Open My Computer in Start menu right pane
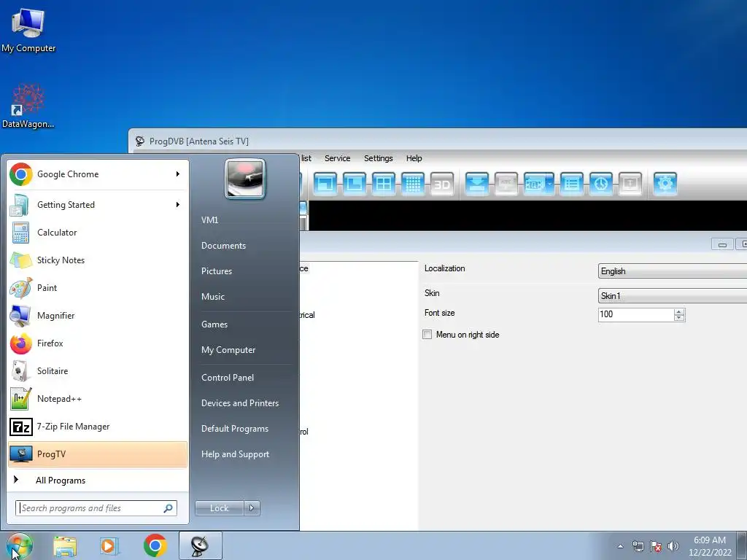The image size is (747, 560). [x=228, y=350]
